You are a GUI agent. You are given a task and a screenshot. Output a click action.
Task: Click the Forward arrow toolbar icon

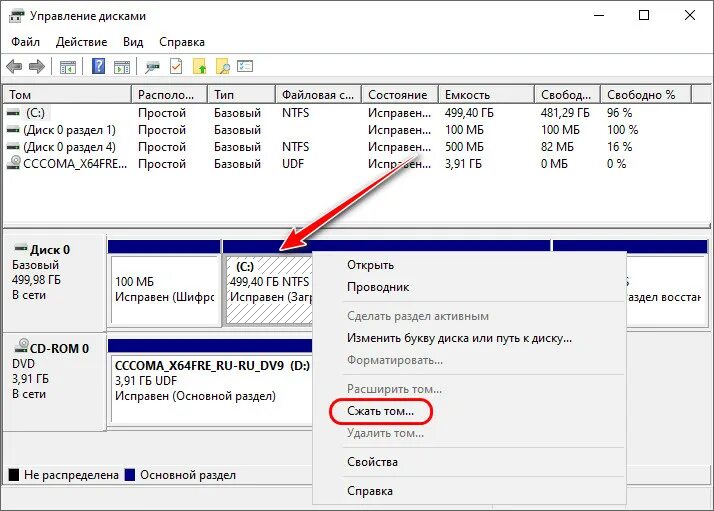37,66
